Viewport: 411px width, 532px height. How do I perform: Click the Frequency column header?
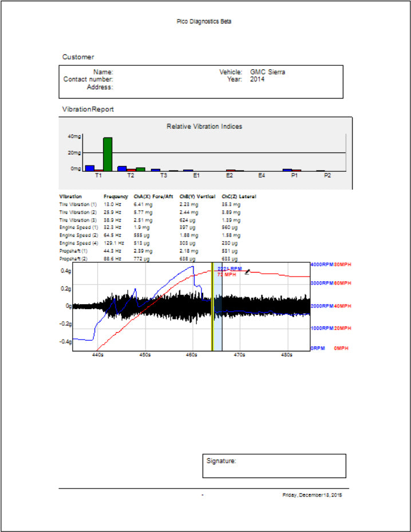pos(116,196)
